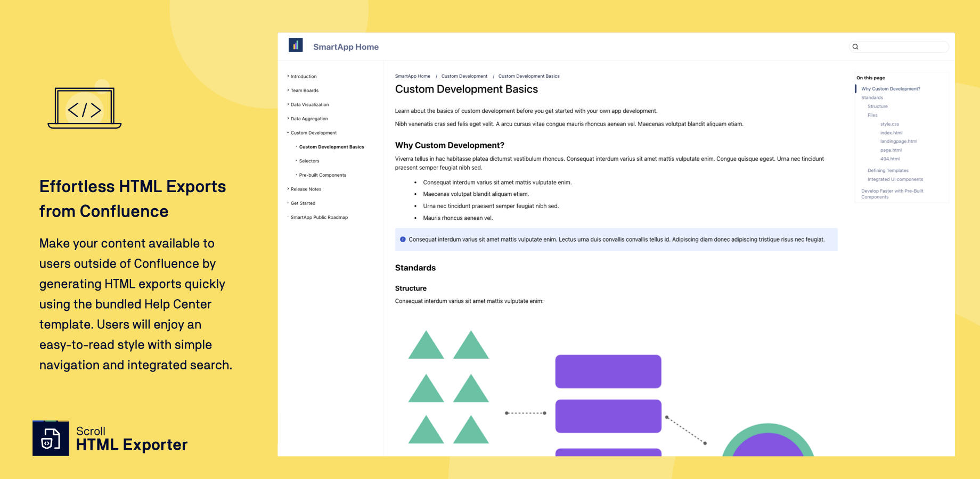
Task: Click the search magnifier icon
Action: [x=855, y=47]
